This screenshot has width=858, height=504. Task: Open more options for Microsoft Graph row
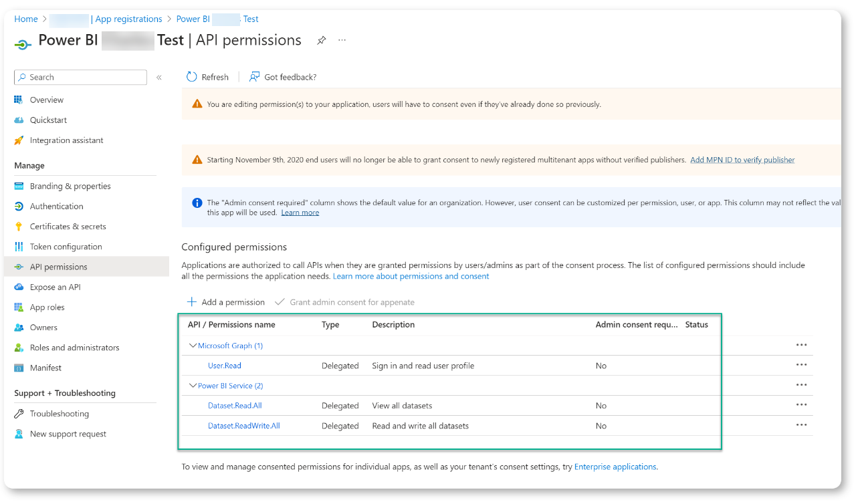801,346
